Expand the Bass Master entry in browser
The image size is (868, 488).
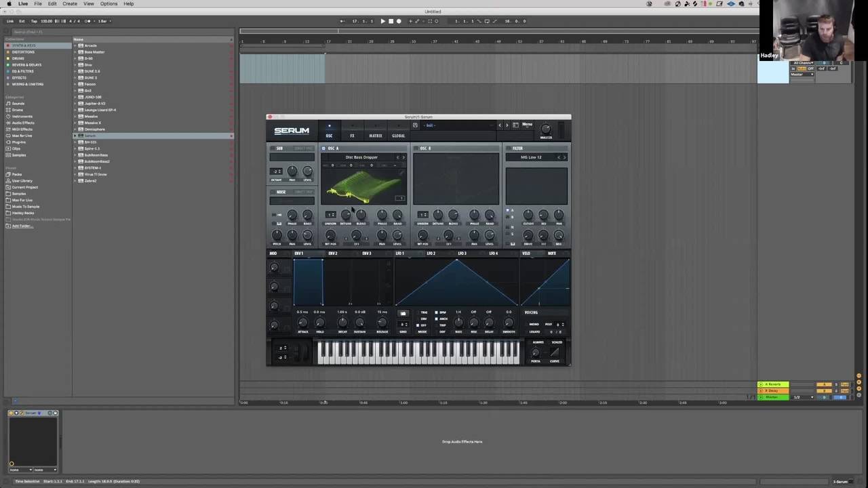click(75, 52)
